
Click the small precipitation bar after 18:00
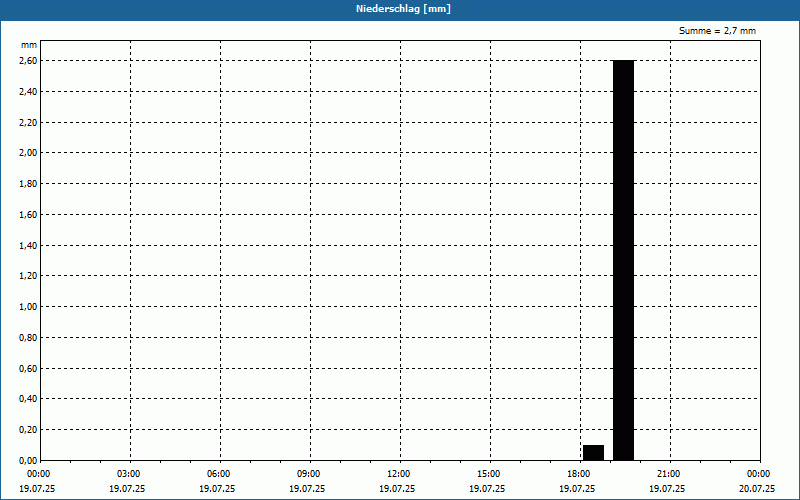click(593, 453)
